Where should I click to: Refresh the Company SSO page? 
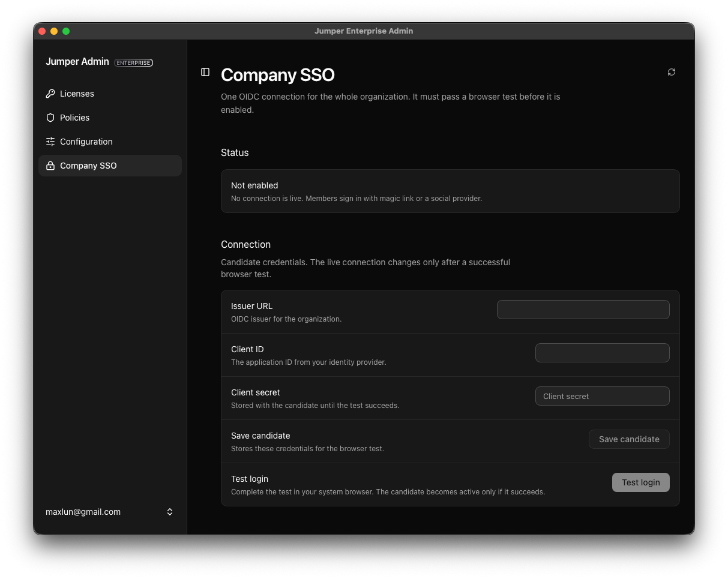672,72
